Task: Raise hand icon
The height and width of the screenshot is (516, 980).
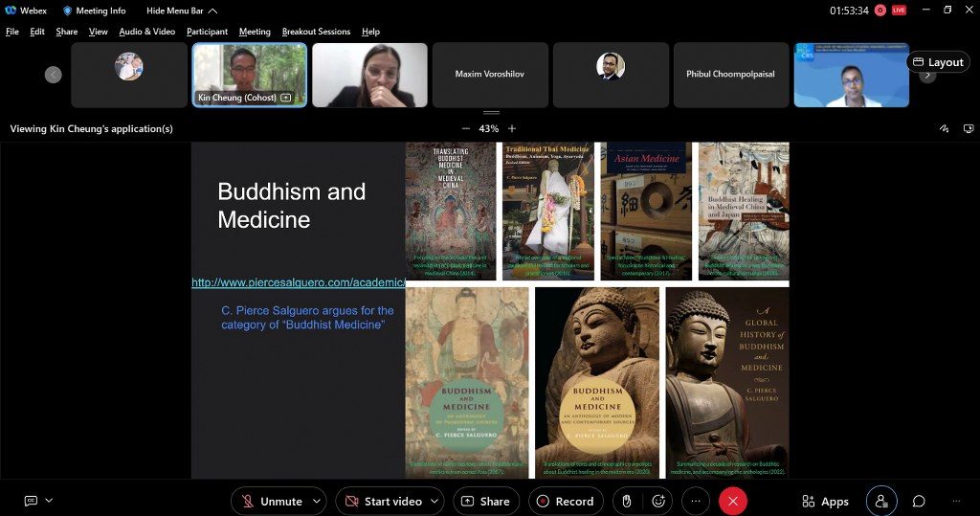Action: click(626, 501)
